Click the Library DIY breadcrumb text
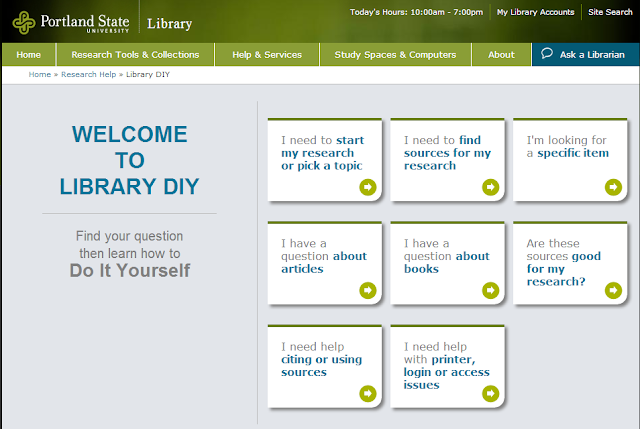640x429 pixels. click(148, 74)
